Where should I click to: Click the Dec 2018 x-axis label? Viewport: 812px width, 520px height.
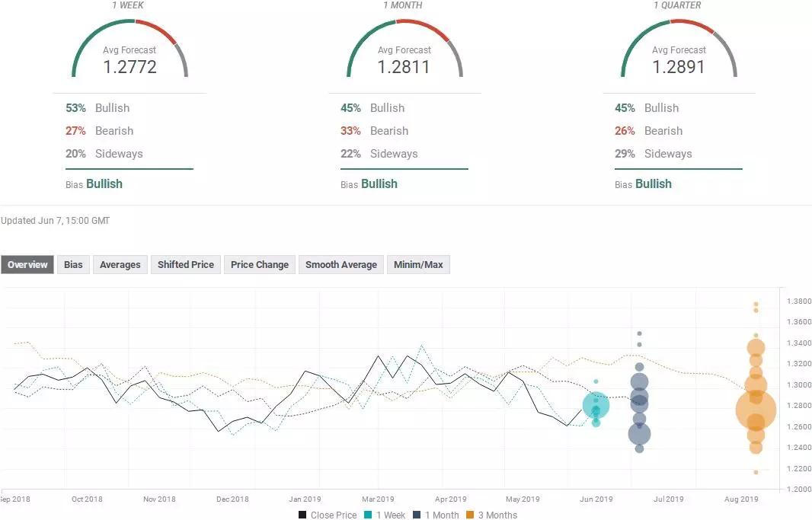232,499
